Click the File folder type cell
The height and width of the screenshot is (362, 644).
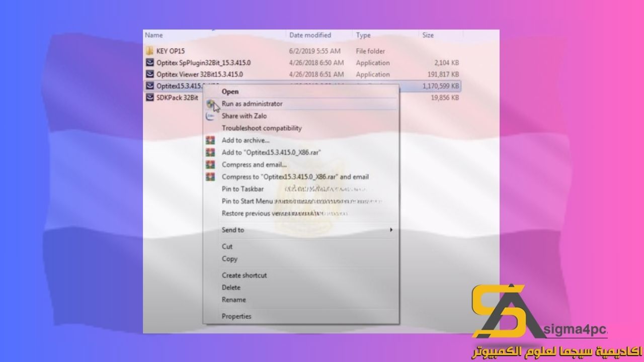pos(370,51)
